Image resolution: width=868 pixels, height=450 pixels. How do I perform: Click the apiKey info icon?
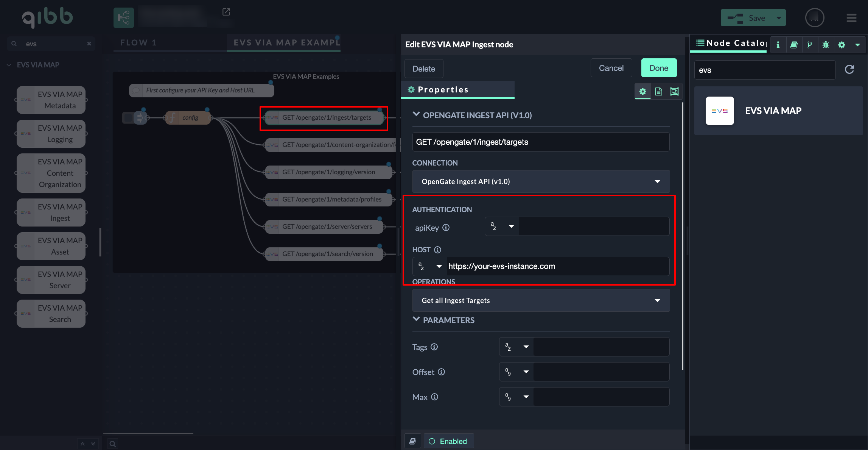(x=446, y=227)
